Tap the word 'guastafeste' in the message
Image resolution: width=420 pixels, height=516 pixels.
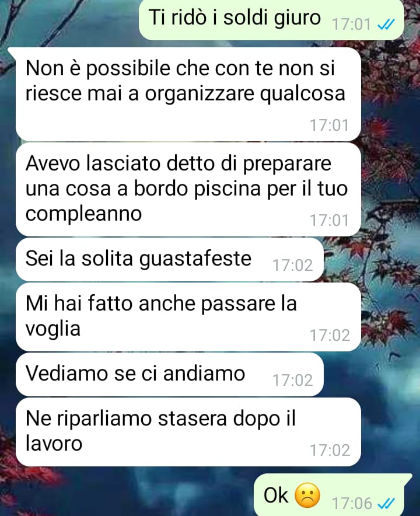pos(195,260)
